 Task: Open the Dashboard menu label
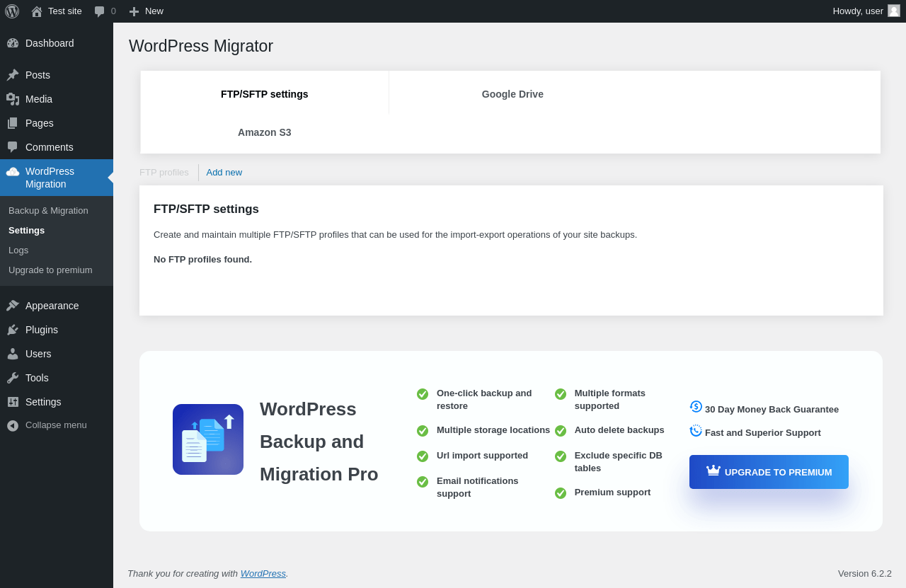[x=50, y=43]
